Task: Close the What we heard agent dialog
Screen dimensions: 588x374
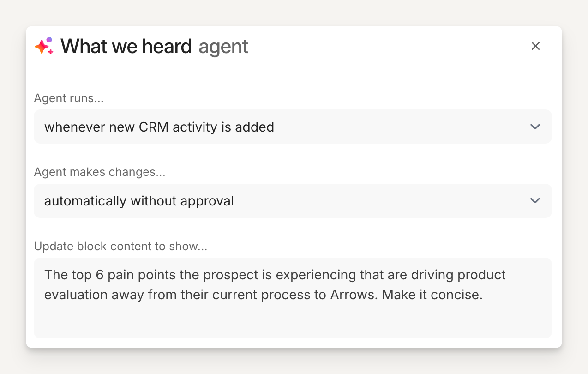Action: click(x=535, y=46)
